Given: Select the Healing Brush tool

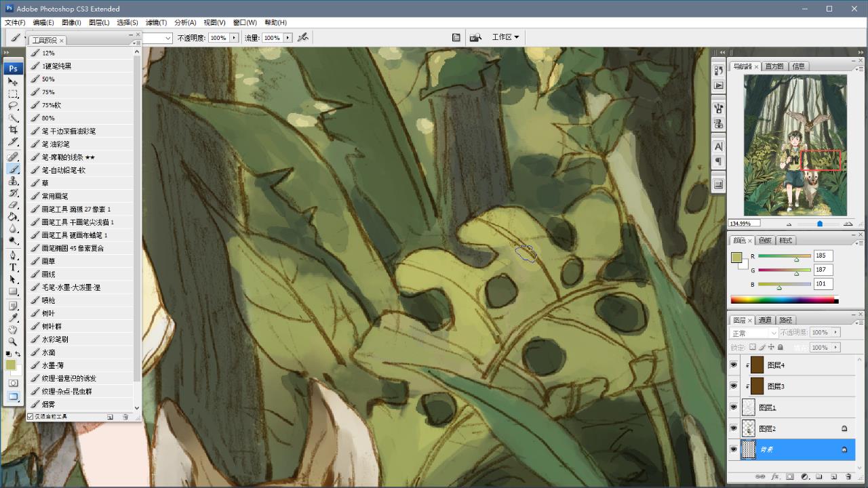Looking at the screenshot, I should pos(13,157).
